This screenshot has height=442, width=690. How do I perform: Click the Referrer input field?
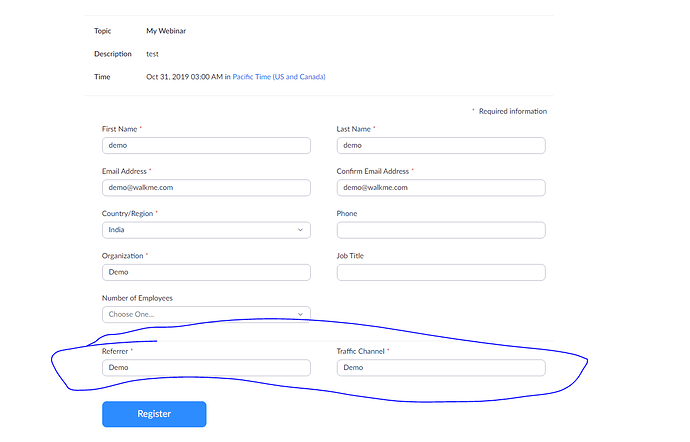click(x=206, y=368)
